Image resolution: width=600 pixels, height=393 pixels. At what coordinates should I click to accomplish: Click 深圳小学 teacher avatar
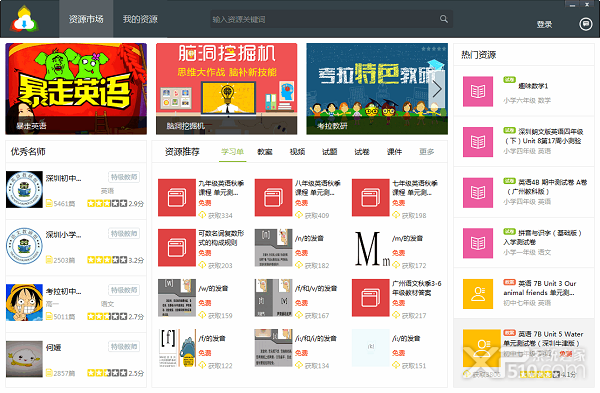click(x=24, y=246)
